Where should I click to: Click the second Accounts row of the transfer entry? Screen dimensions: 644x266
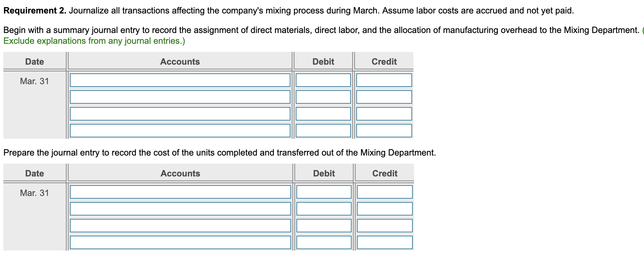click(180, 209)
